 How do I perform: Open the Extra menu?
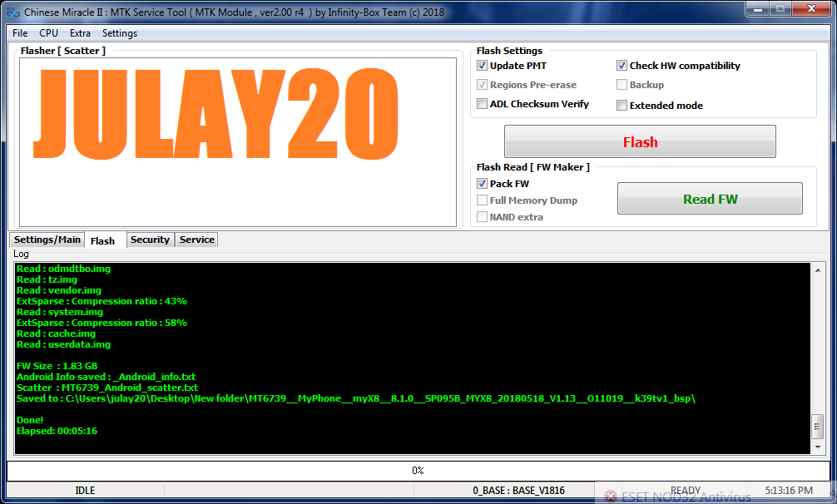coord(80,33)
